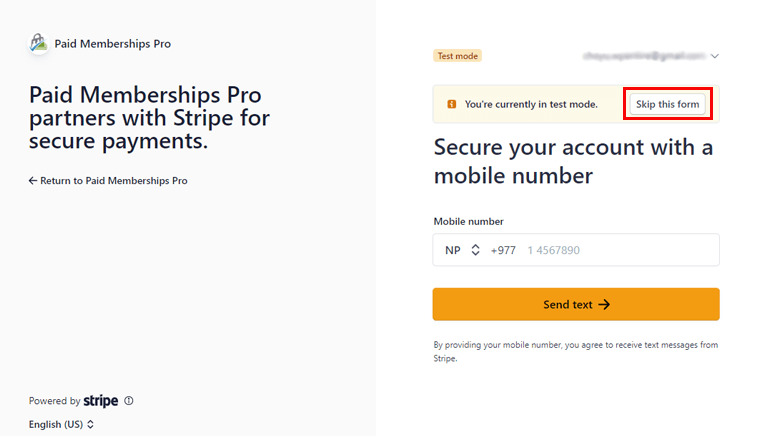Click the +977 dialing code prefix
Image resolution: width=760 pixels, height=436 pixels.
pos(503,250)
